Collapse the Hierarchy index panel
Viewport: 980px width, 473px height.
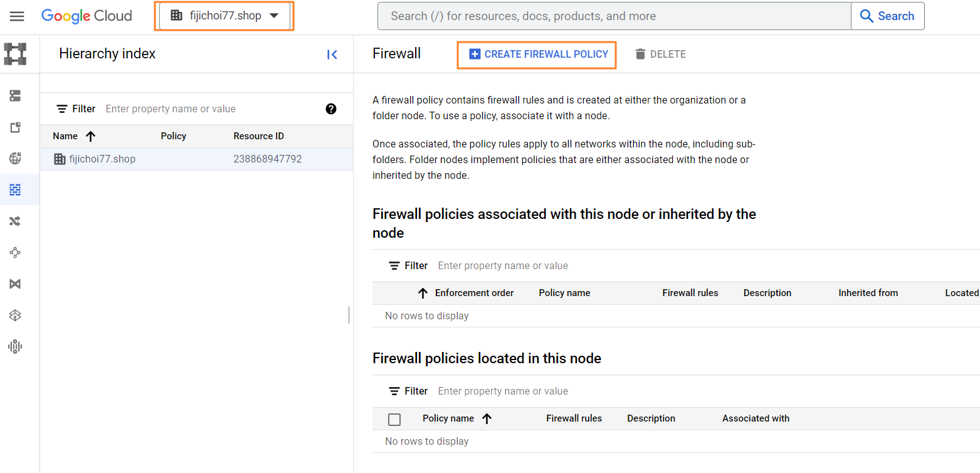(x=332, y=55)
